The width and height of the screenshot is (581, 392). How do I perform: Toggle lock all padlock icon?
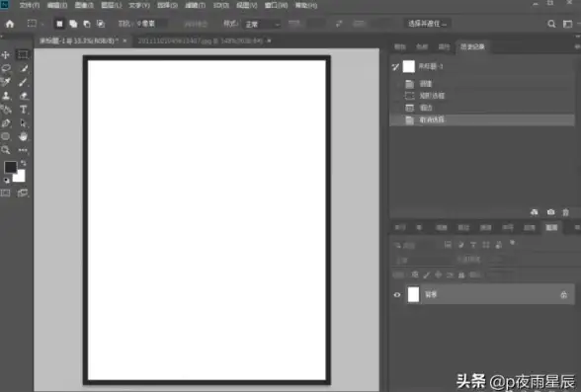click(461, 274)
